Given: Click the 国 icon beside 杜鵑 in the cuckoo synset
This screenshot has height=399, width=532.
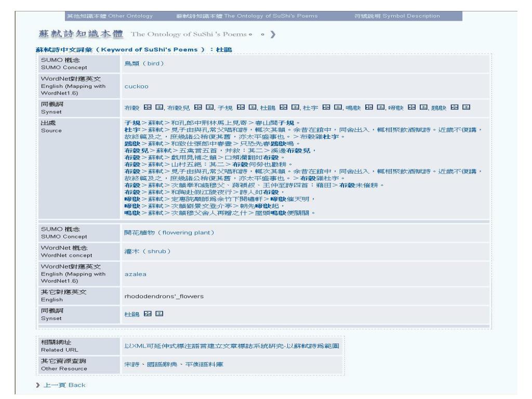Looking at the screenshot, I should pyautogui.click(x=295, y=107).
